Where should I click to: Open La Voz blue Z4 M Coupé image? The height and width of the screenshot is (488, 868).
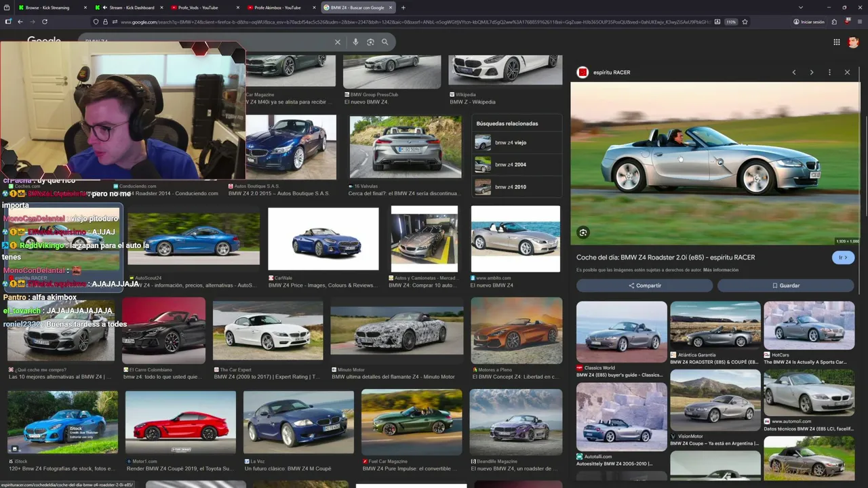299,423
